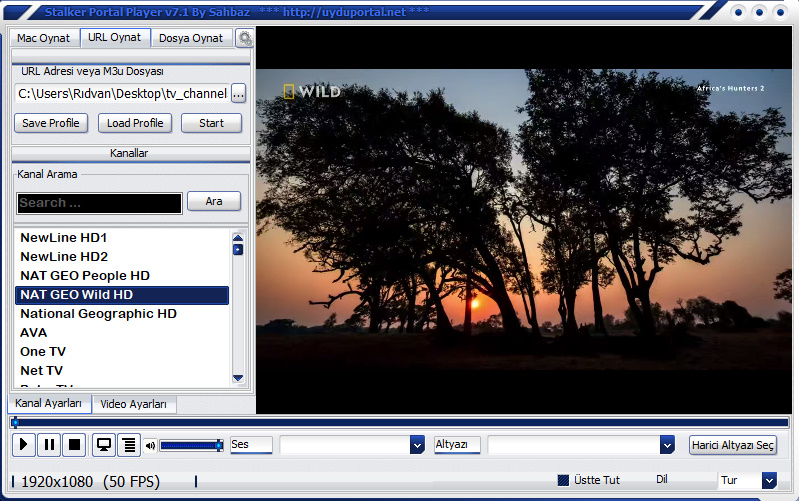Pause the video playback
The height and width of the screenshot is (501, 799).
pos(48,445)
